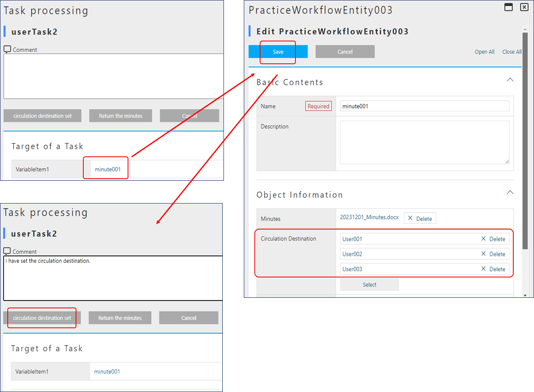The height and width of the screenshot is (392, 534).
Task: Click the 'VariableItem1' label in the upper panel
Action: 32,169
